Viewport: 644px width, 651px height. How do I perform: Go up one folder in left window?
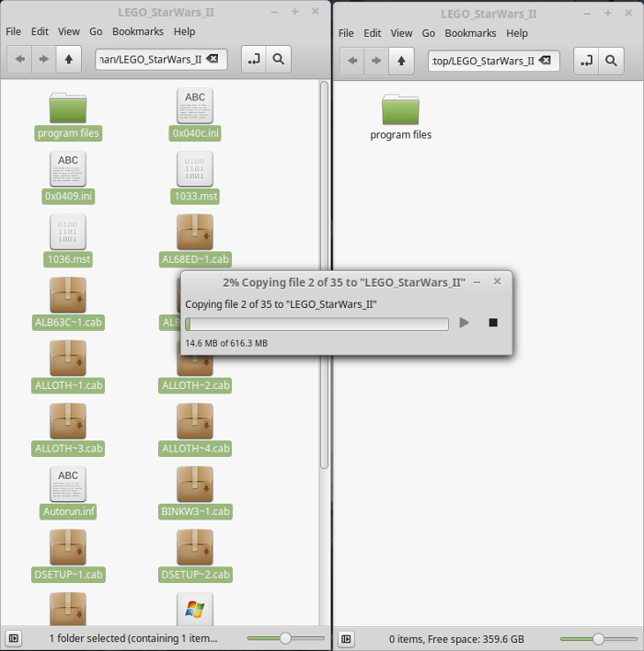click(69, 60)
